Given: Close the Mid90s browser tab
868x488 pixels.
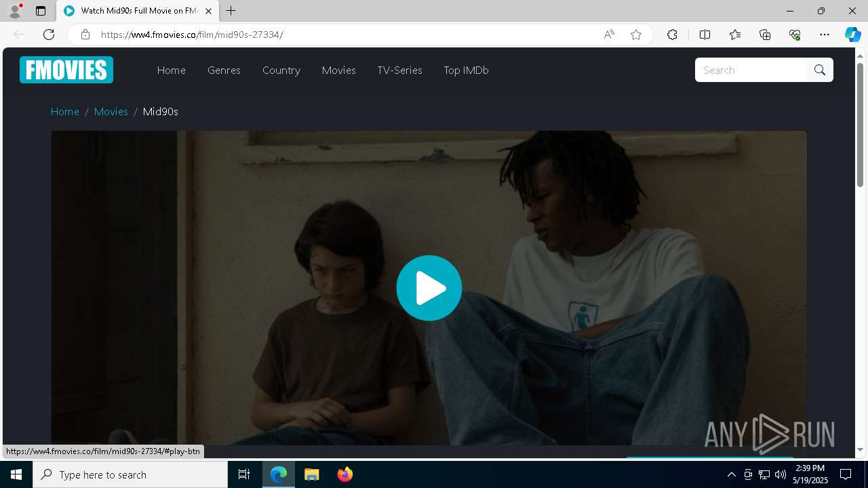Looking at the screenshot, I should [208, 11].
